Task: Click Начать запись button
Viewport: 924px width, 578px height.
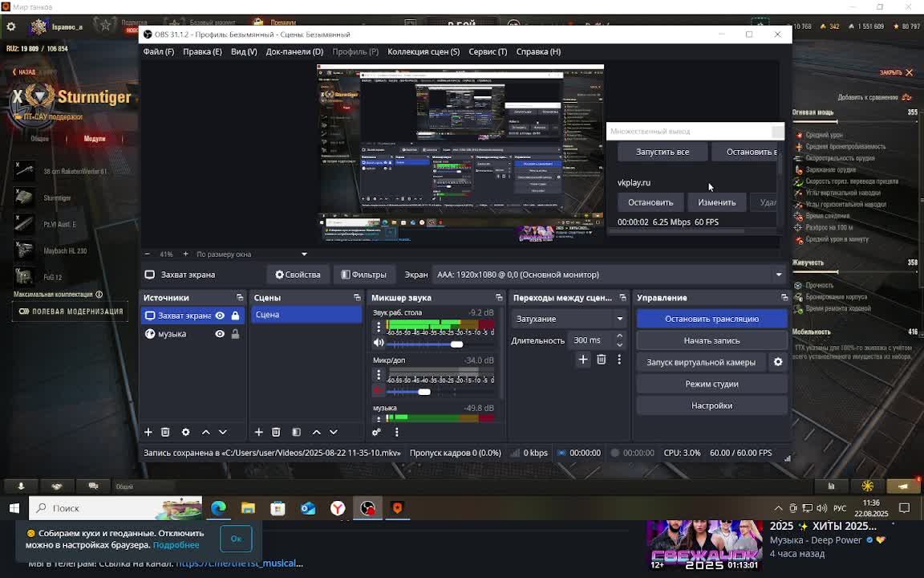Action: click(712, 341)
